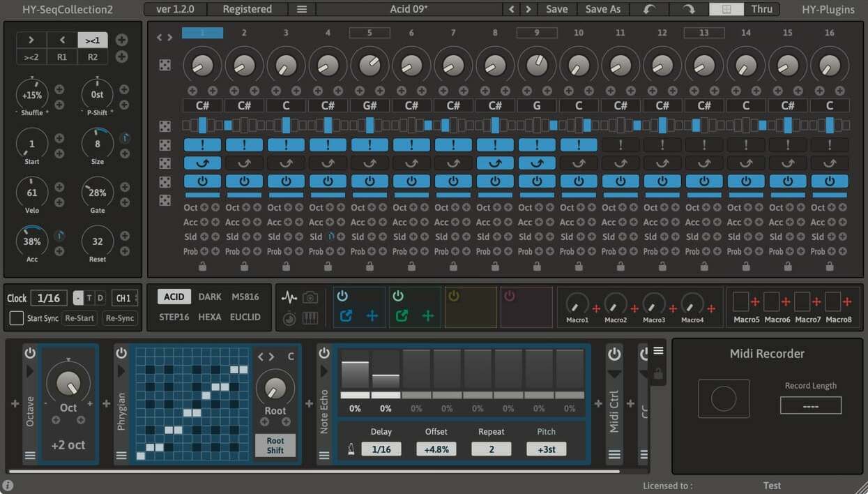Viewport: 868px width, 494px height.
Task: Toggle the Start Sync checkbox
Action: pos(17,319)
